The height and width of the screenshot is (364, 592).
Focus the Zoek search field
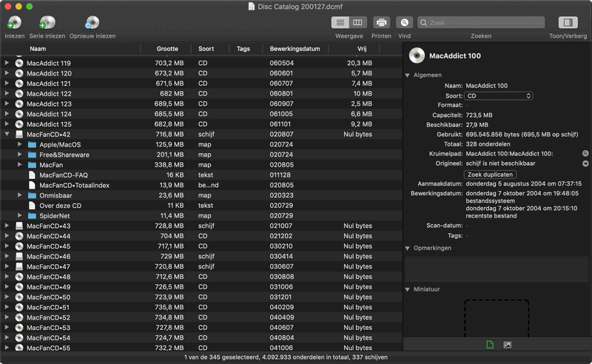481,23
